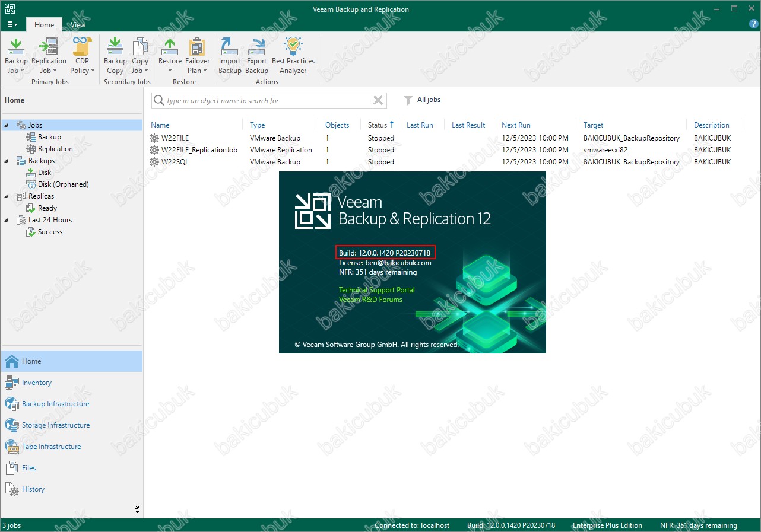Switch to the View ribbon tab
761x532 pixels.
pos(78,25)
